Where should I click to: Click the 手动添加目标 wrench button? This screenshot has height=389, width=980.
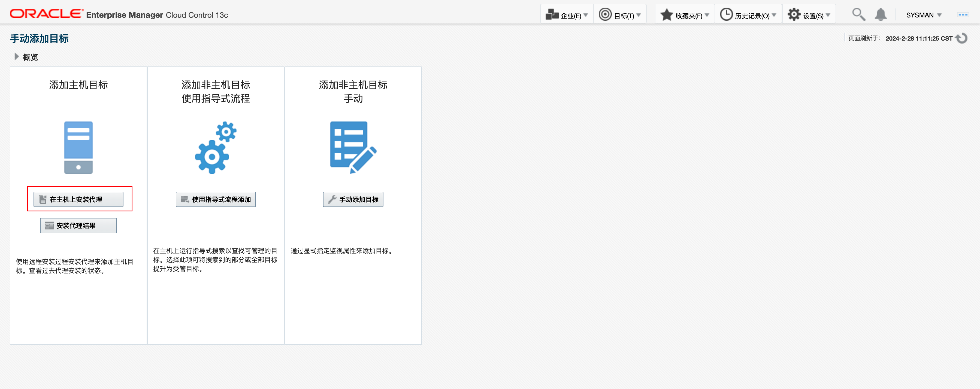click(x=353, y=199)
